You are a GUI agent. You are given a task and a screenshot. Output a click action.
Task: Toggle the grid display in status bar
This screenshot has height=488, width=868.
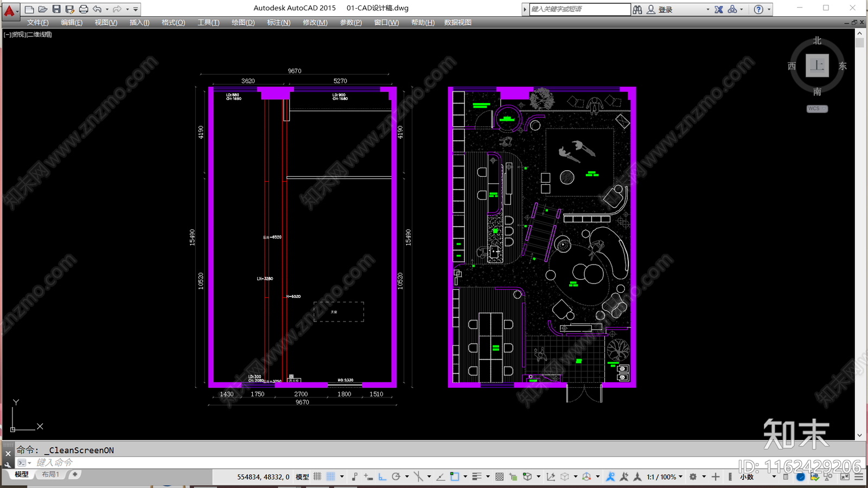pyautogui.click(x=317, y=477)
